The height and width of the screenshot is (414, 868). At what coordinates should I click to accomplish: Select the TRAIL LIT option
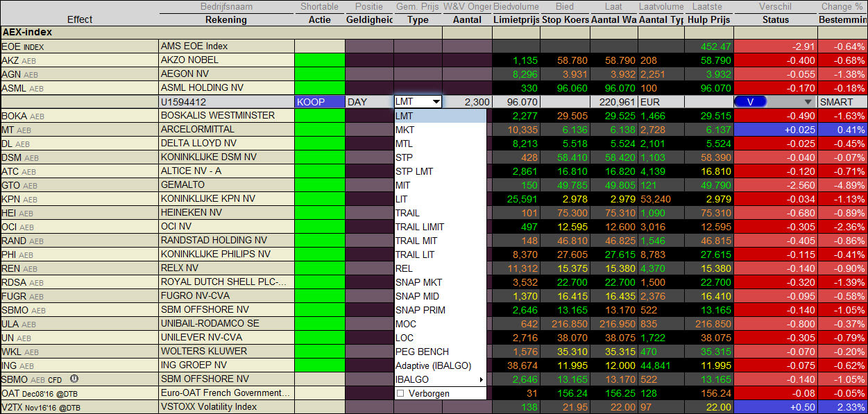point(441,255)
